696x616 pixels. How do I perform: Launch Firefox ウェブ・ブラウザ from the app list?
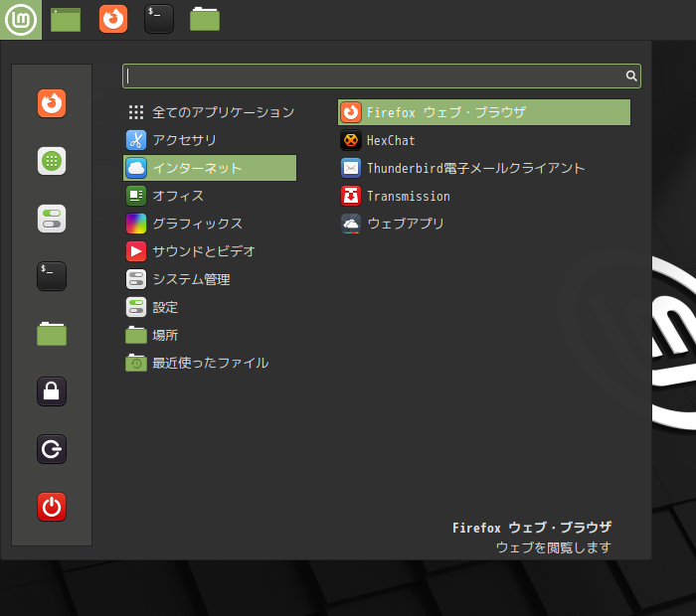(x=484, y=112)
